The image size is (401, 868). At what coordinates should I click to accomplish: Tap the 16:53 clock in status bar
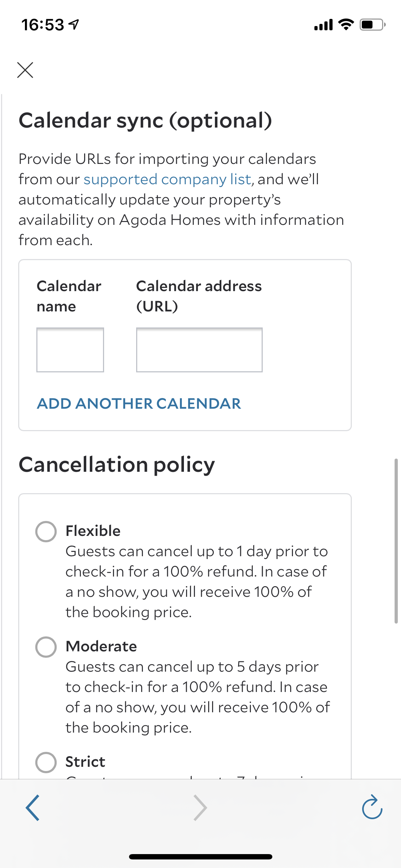point(43,25)
